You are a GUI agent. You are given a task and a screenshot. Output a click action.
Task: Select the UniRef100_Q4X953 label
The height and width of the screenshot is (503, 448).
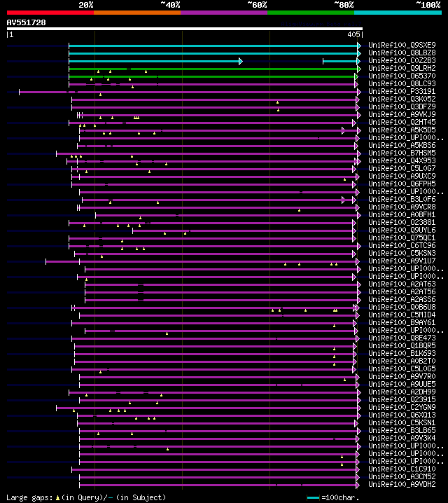(x=402, y=160)
